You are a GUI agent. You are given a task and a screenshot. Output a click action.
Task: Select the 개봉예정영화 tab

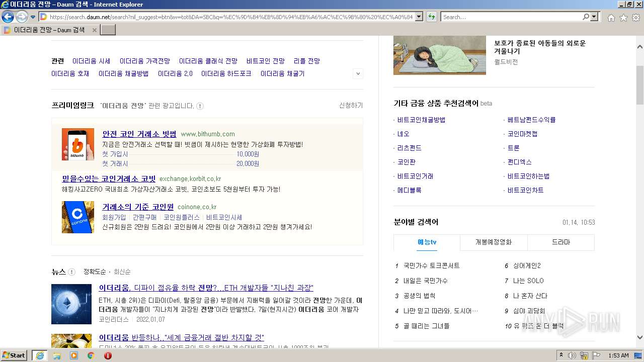[x=494, y=242]
